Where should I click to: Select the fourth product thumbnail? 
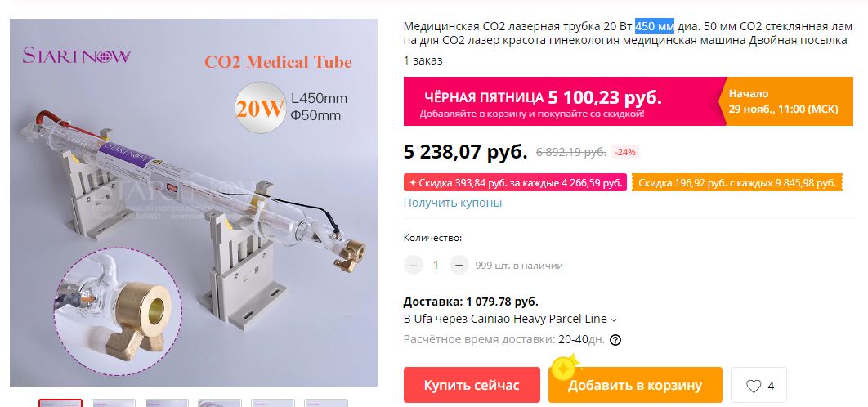click(220, 403)
